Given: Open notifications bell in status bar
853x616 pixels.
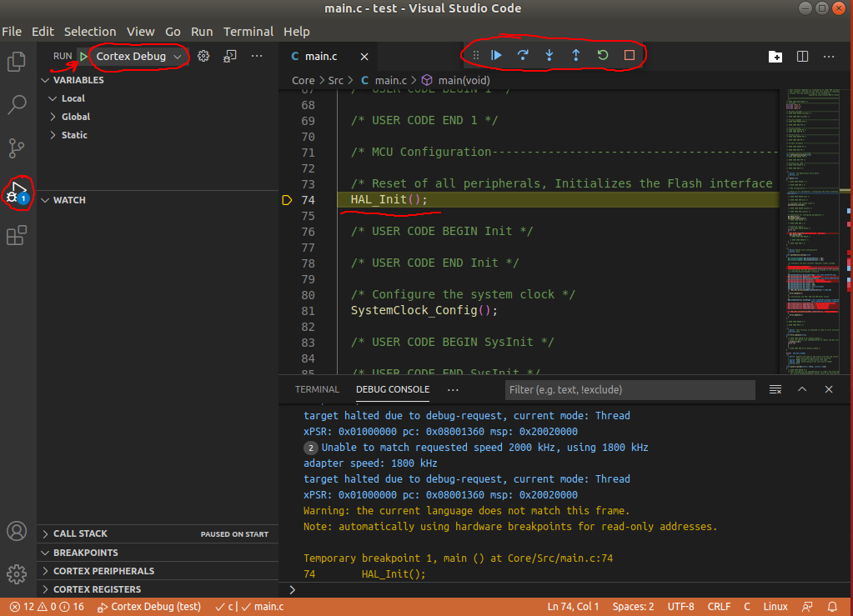Looking at the screenshot, I should [x=832, y=607].
